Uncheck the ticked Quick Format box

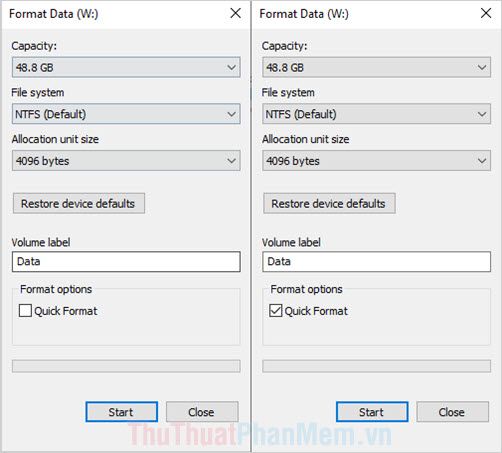[275, 311]
